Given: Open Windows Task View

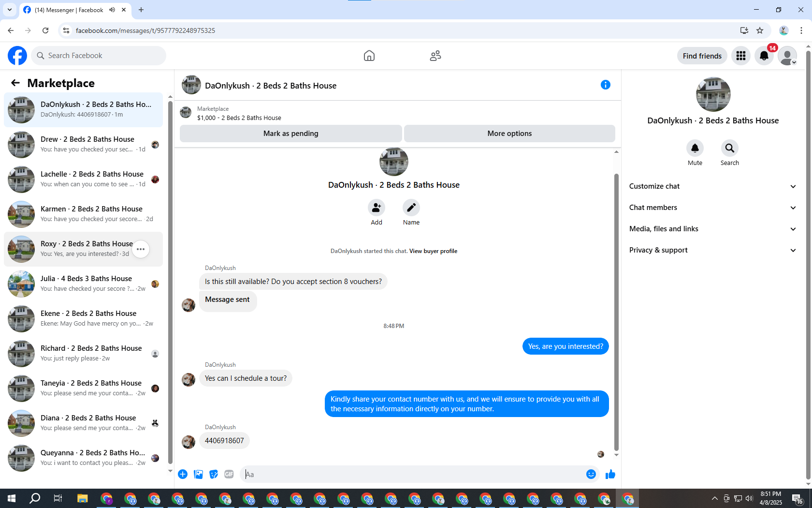Looking at the screenshot, I should [58, 498].
